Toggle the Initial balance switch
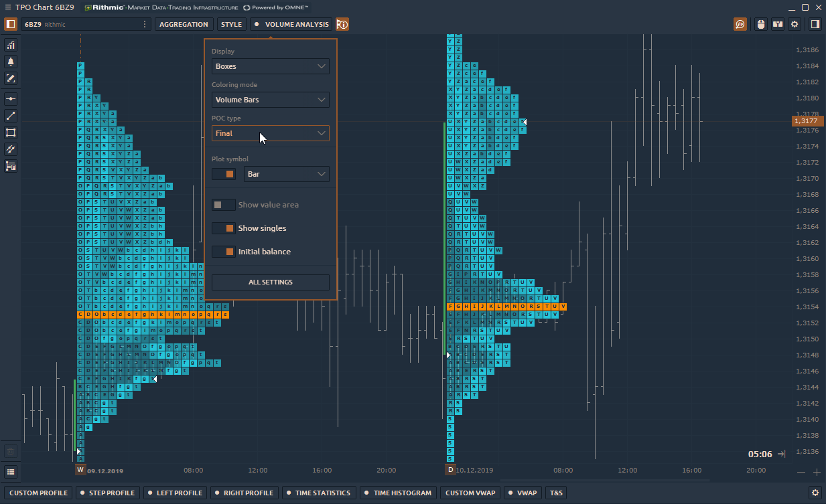Image resolution: width=826 pixels, height=504 pixels. point(223,252)
